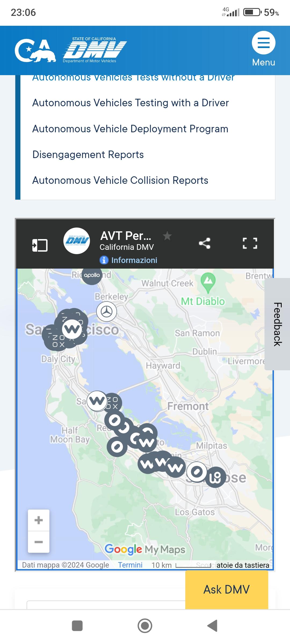
Task: Select the Apollo marker near Richmond
Action: pos(92,275)
